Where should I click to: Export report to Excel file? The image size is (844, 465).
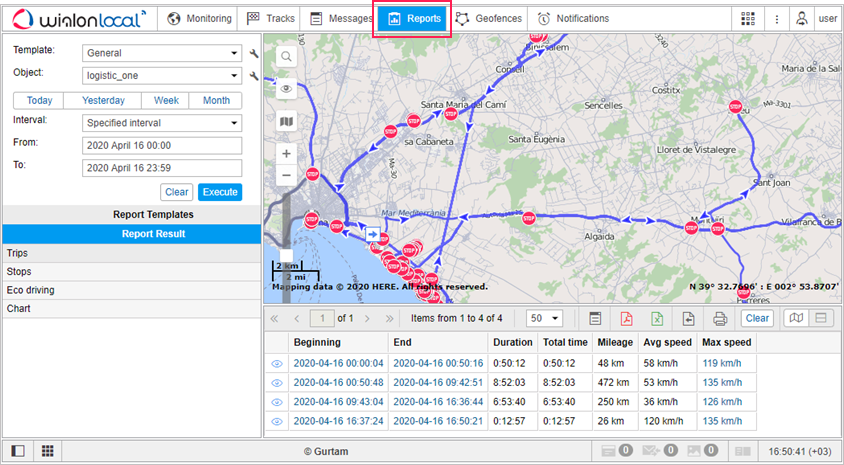point(657,319)
